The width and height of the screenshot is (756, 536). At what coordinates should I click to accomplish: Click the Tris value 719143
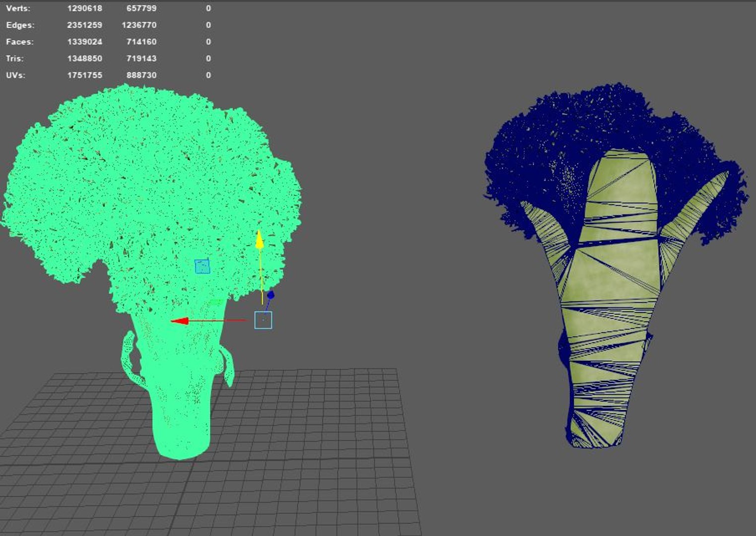[x=141, y=59]
